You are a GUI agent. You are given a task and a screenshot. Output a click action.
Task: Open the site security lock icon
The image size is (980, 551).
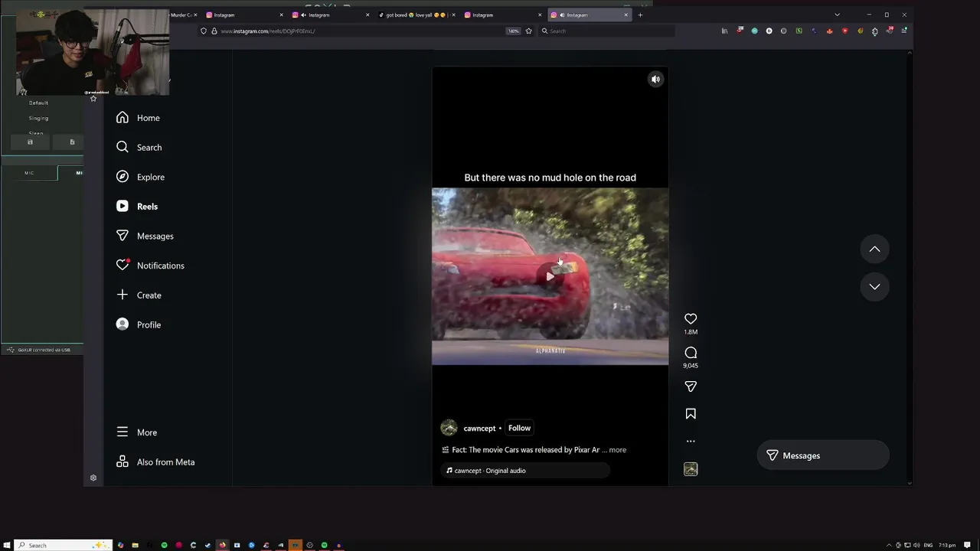coord(214,31)
